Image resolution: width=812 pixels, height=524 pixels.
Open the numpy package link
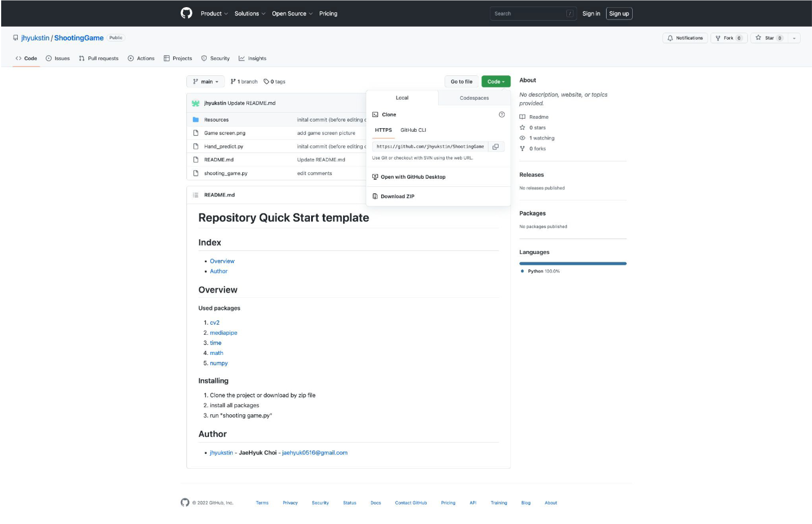pyautogui.click(x=218, y=363)
